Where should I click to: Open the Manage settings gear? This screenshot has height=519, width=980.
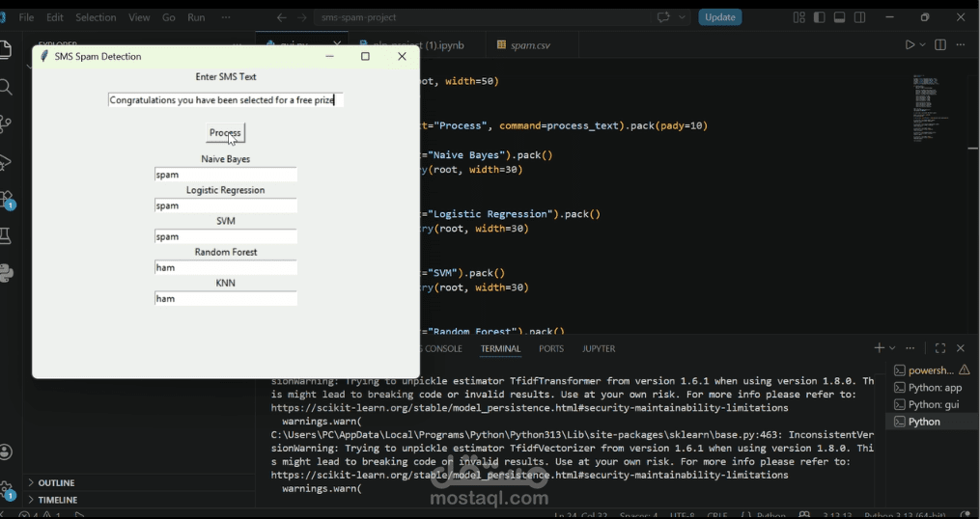point(6,489)
